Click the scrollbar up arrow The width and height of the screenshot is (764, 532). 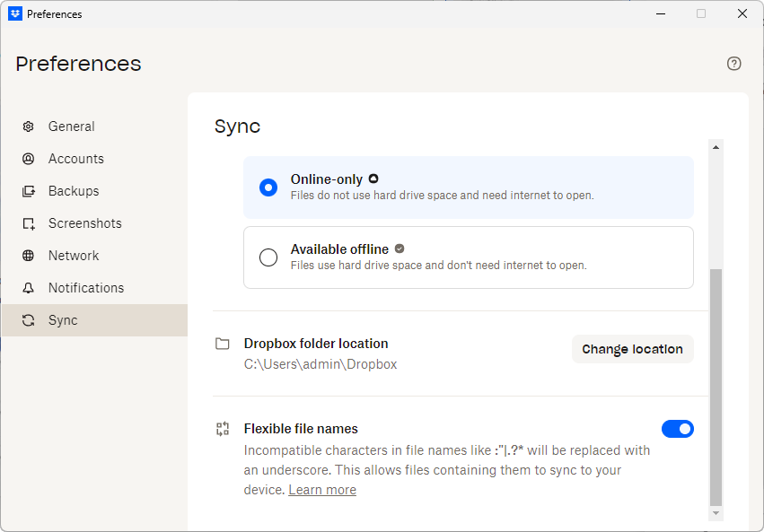pyautogui.click(x=716, y=147)
